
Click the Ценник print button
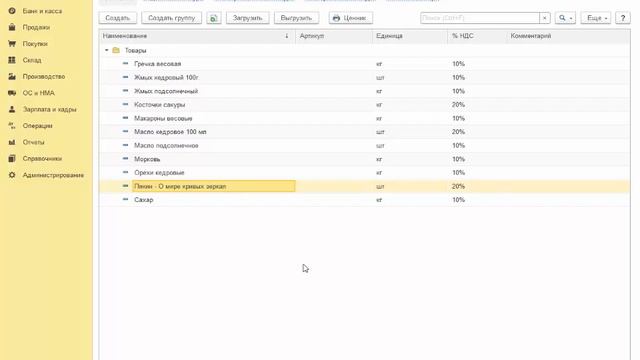[351, 18]
